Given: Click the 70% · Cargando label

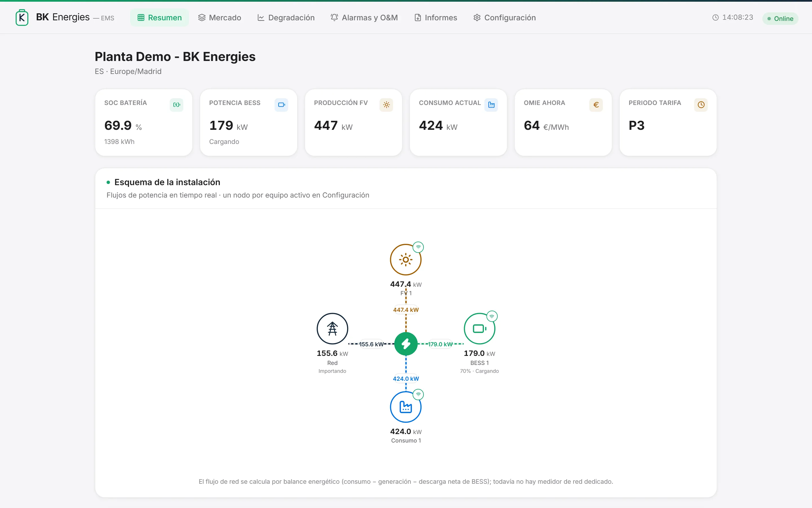Looking at the screenshot, I should tap(480, 371).
